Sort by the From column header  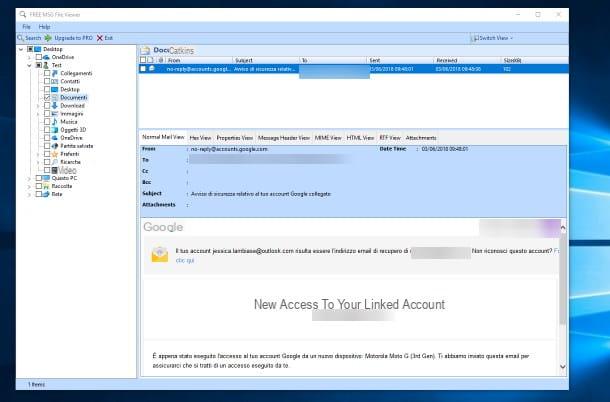[199, 60]
